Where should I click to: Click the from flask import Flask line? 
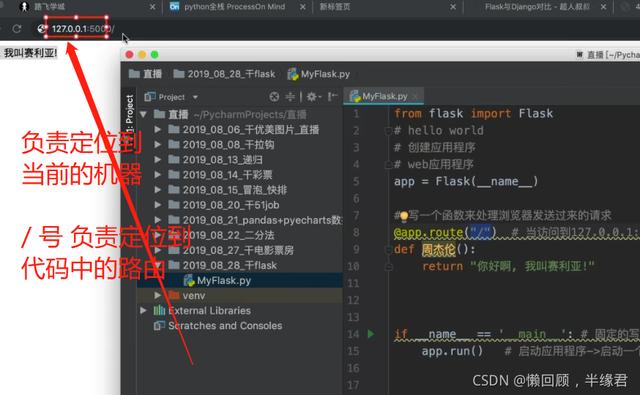(x=473, y=113)
